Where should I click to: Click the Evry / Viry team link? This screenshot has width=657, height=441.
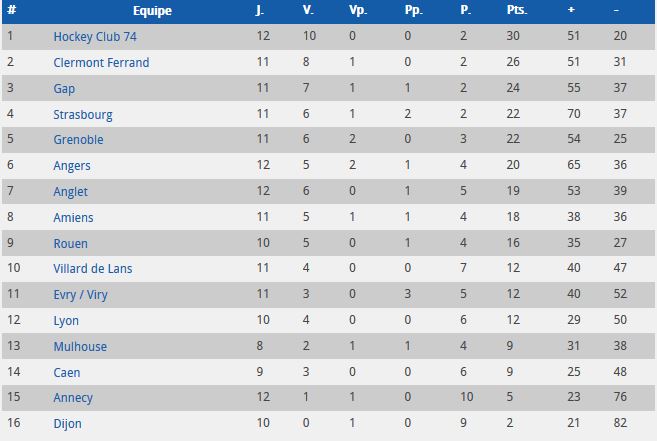[83, 294]
